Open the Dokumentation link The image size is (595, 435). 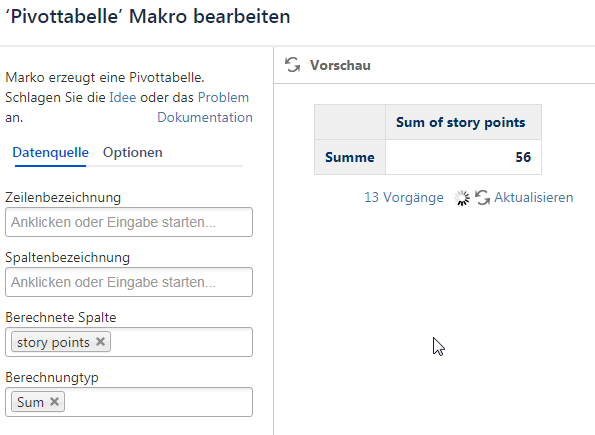205,118
